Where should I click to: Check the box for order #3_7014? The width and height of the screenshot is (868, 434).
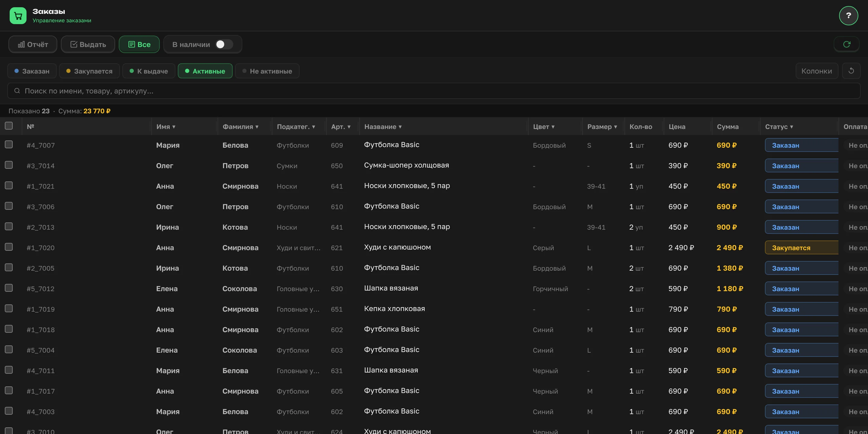click(9, 165)
